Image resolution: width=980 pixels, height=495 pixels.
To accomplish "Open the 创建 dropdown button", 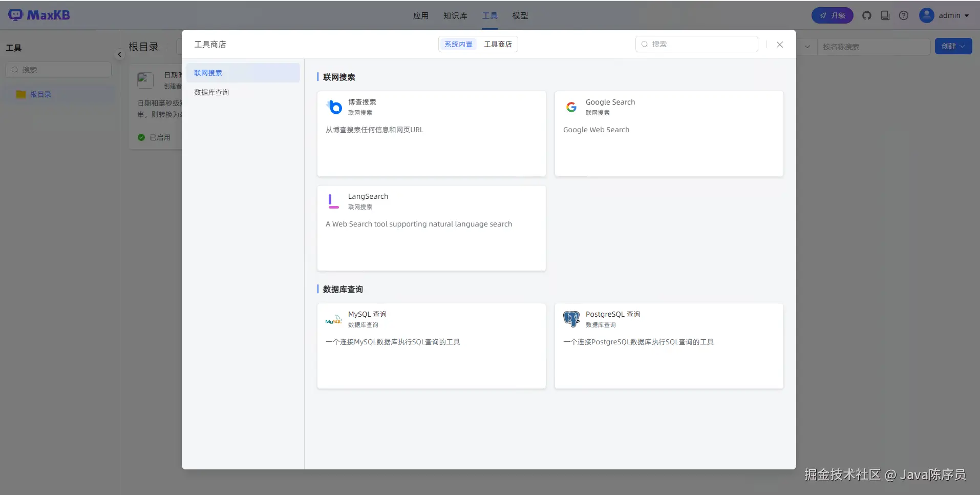I will (953, 46).
